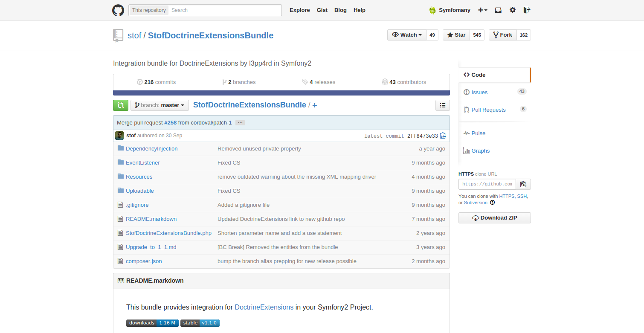
Task: Open the Pulse sidebar tab
Action: point(494,133)
